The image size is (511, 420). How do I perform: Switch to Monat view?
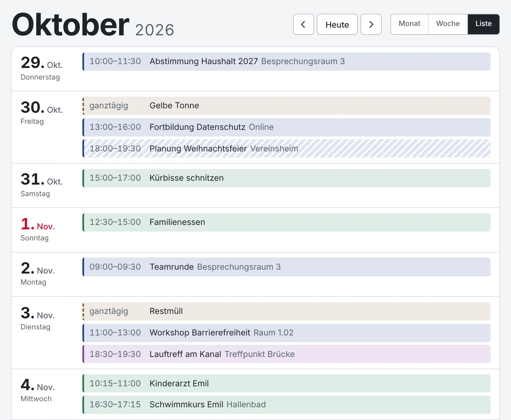point(409,24)
